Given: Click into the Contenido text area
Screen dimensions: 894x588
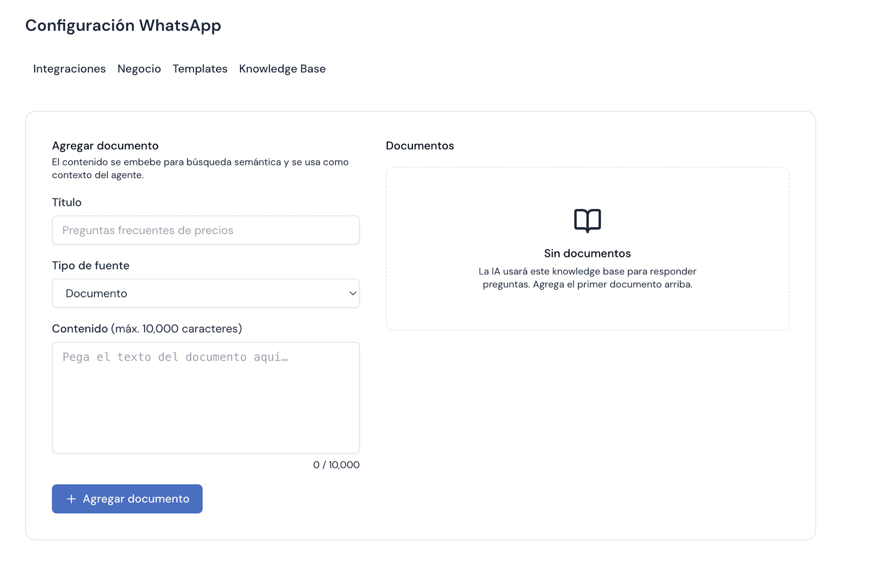Looking at the screenshot, I should point(206,398).
